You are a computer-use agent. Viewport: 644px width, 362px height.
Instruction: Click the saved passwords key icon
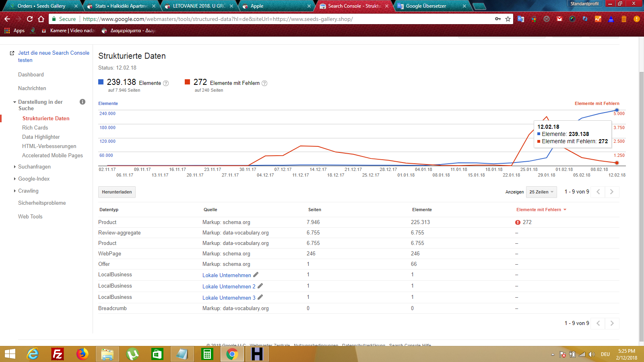[498, 19]
